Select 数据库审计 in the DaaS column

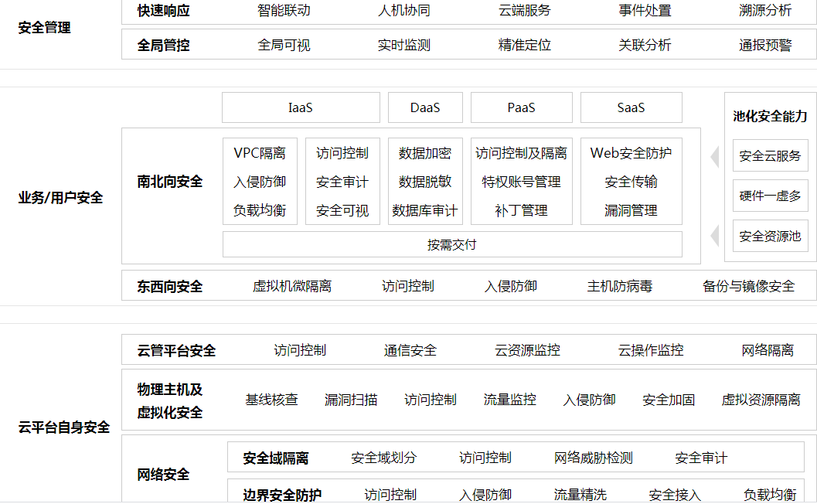(x=425, y=210)
